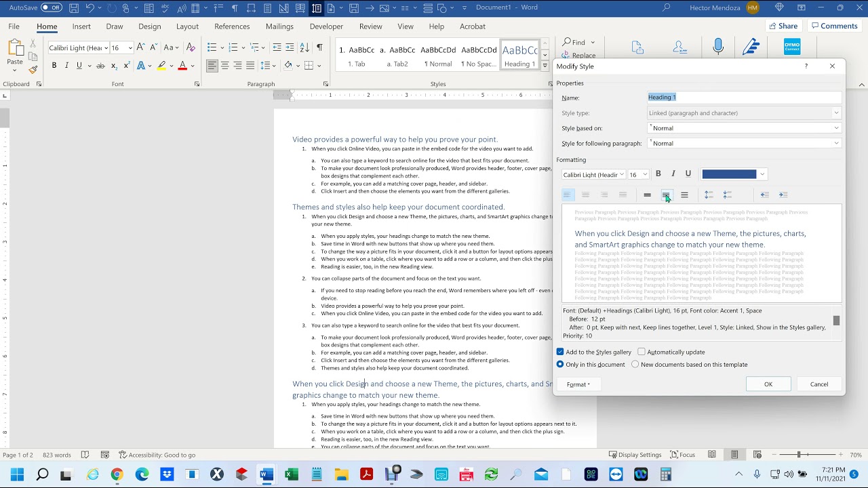Open dialog font name dropdown

[621, 174]
